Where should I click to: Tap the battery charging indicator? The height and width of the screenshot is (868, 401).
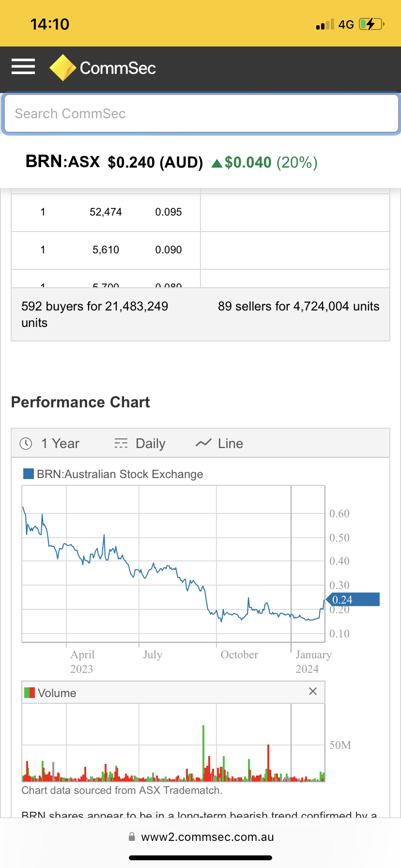click(372, 24)
